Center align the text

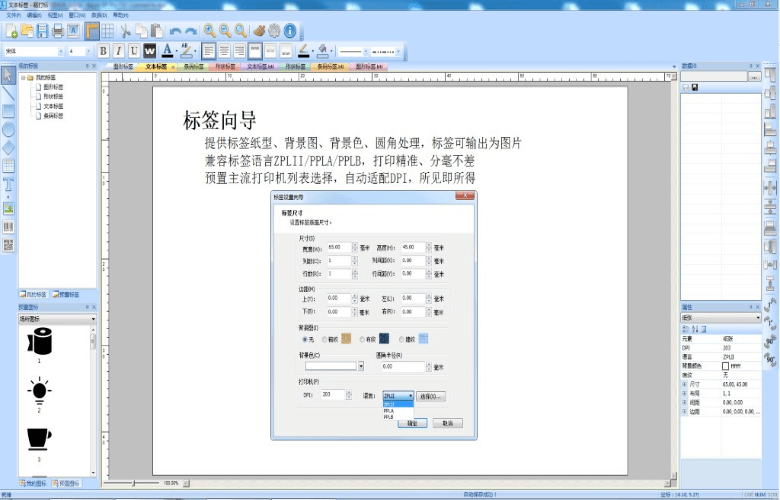(224, 51)
